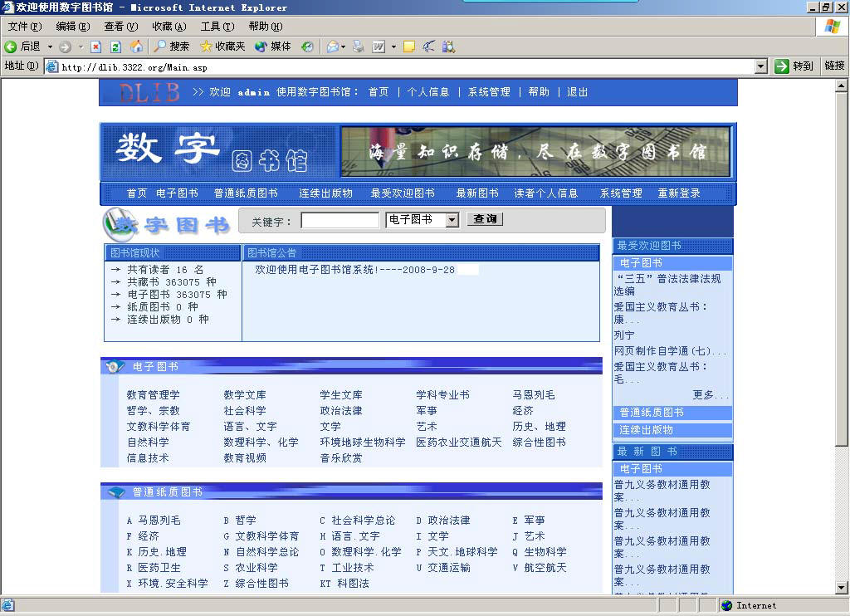The width and height of the screenshot is (850, 616).
Task: Click the History toolbar icon
Action: click(x=307, y=46)
